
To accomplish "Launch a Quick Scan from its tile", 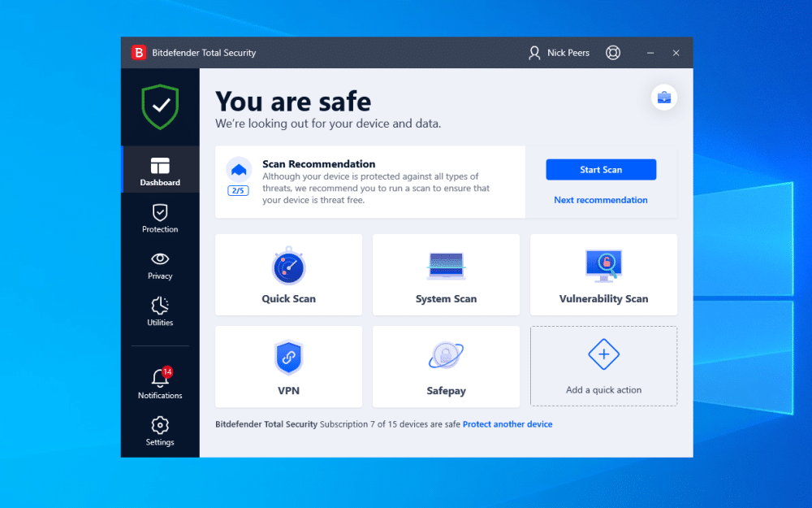I will click(288, 275).
